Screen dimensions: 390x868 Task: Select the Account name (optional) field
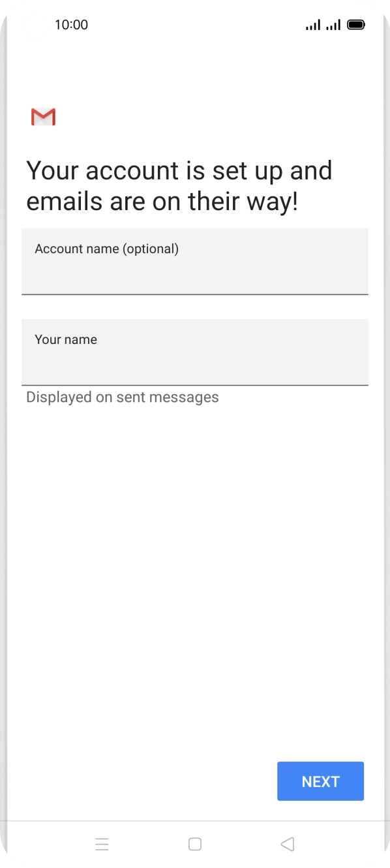point(194,261)
